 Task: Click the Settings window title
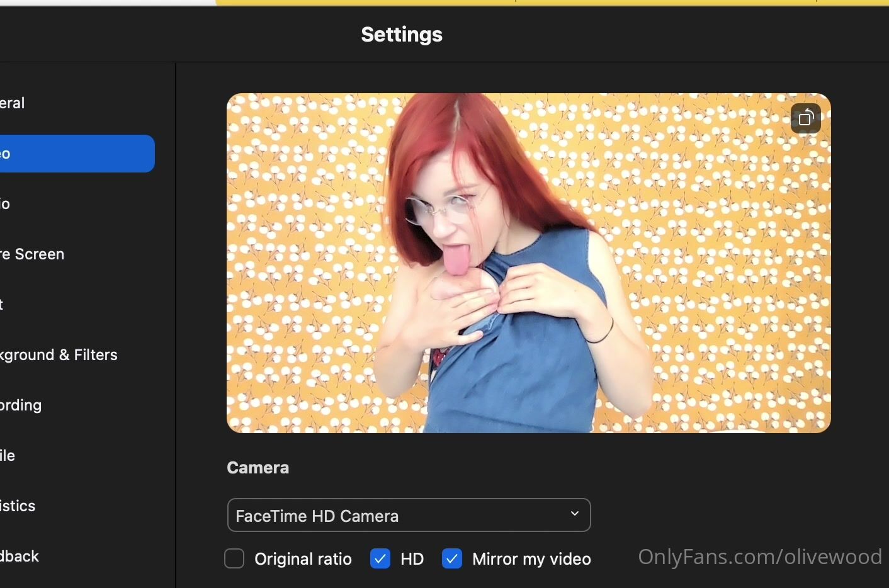402,35
